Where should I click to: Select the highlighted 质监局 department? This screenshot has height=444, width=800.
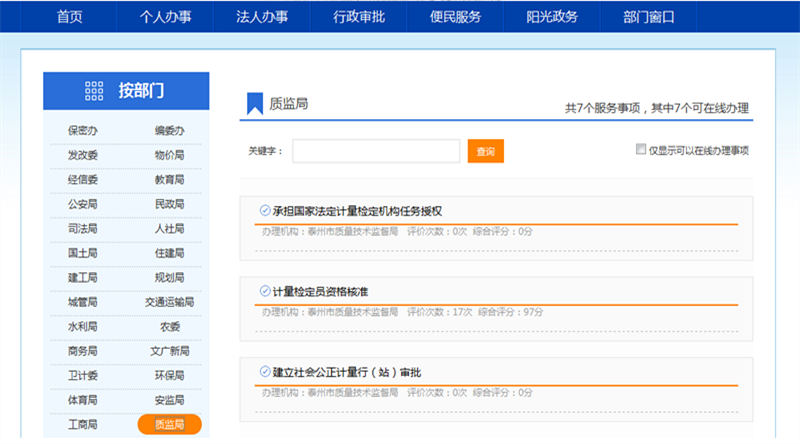point(169,425)
